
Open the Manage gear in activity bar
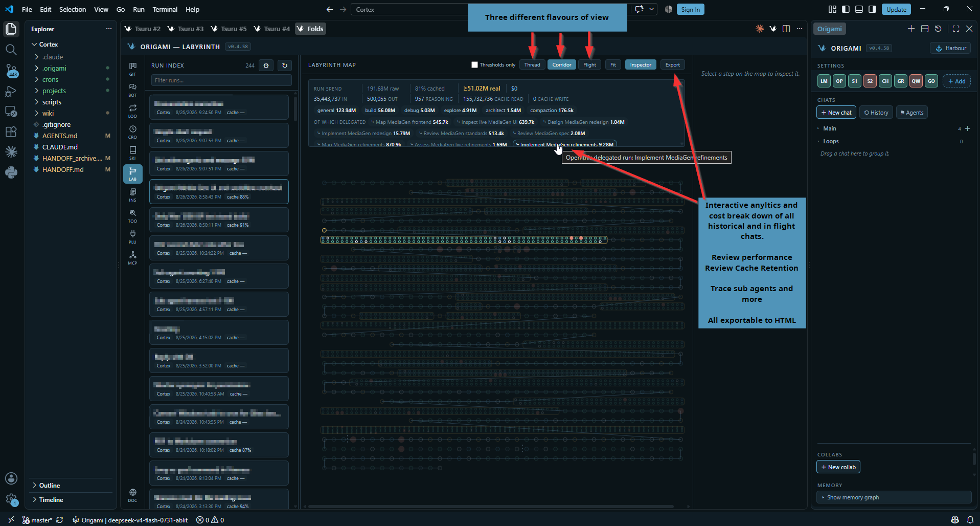pos(11,499)
